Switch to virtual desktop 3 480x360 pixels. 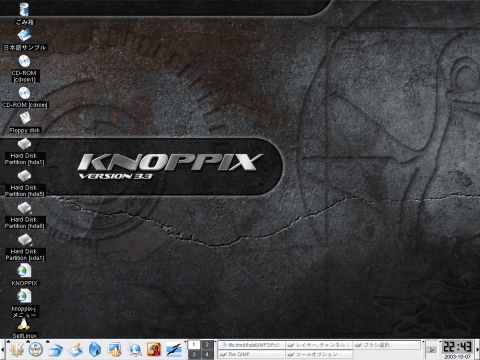pos(194,354)
